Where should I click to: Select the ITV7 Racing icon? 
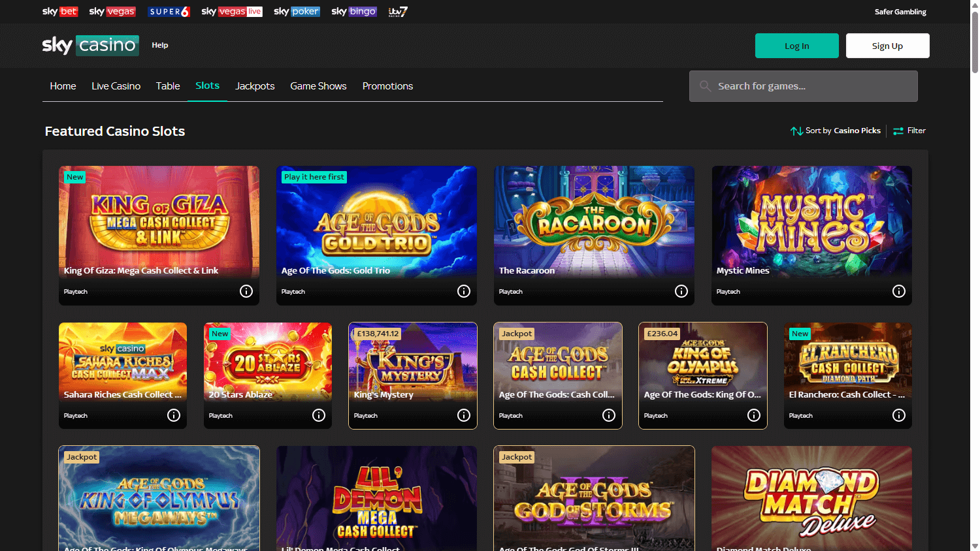[x=397, y=11]
